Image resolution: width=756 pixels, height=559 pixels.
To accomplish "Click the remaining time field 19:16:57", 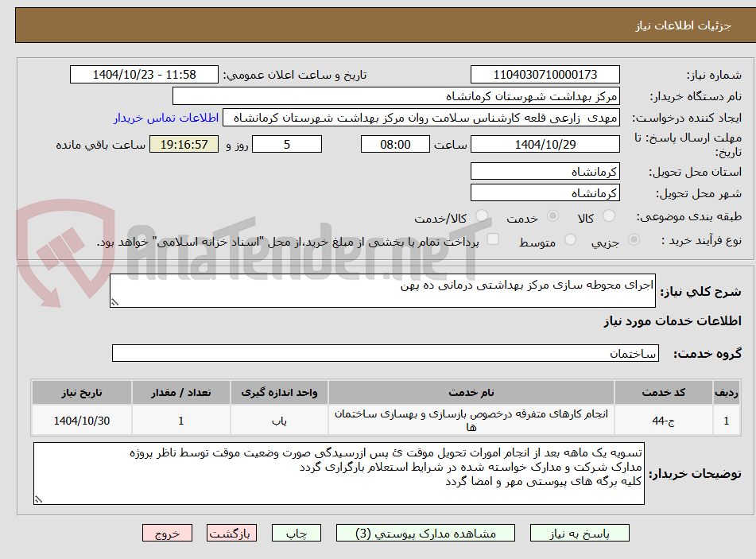I will [x=184, y=144].
